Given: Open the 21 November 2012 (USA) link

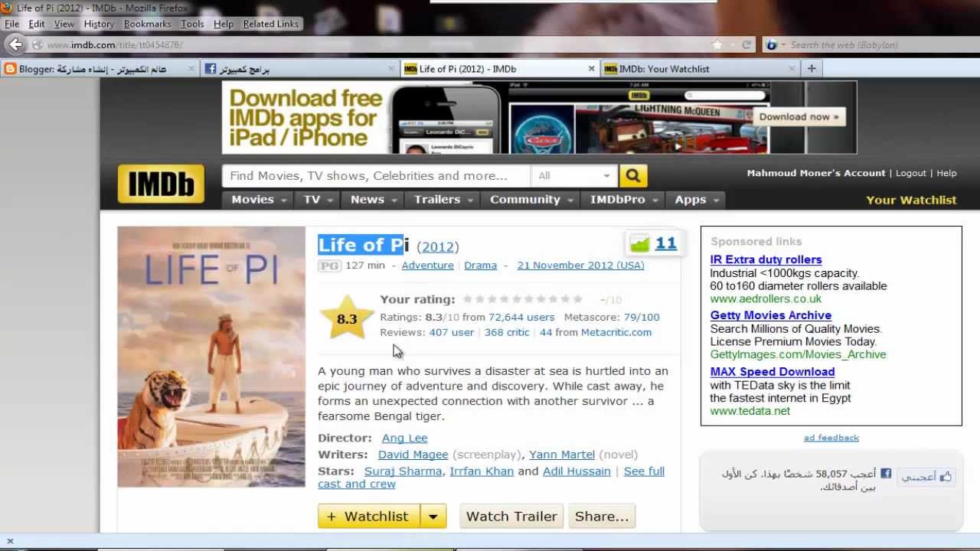Looking at the screenshot, I should coord(580,266).
